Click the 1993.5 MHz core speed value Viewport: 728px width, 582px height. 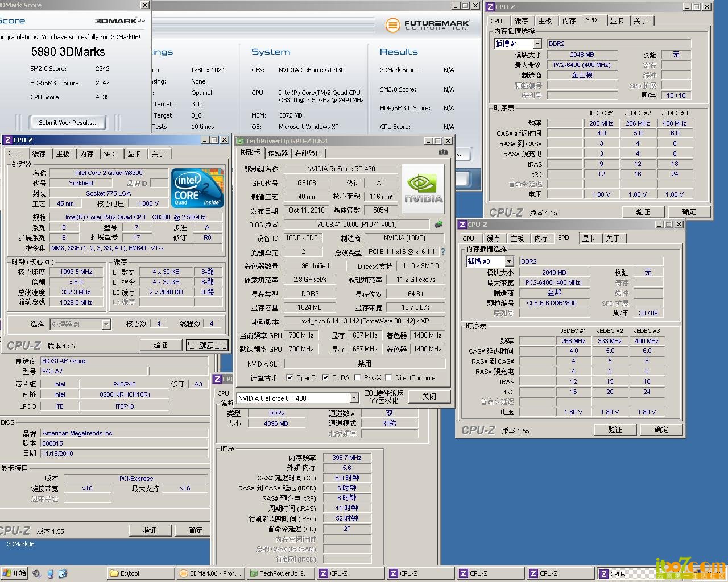(76, 272)
